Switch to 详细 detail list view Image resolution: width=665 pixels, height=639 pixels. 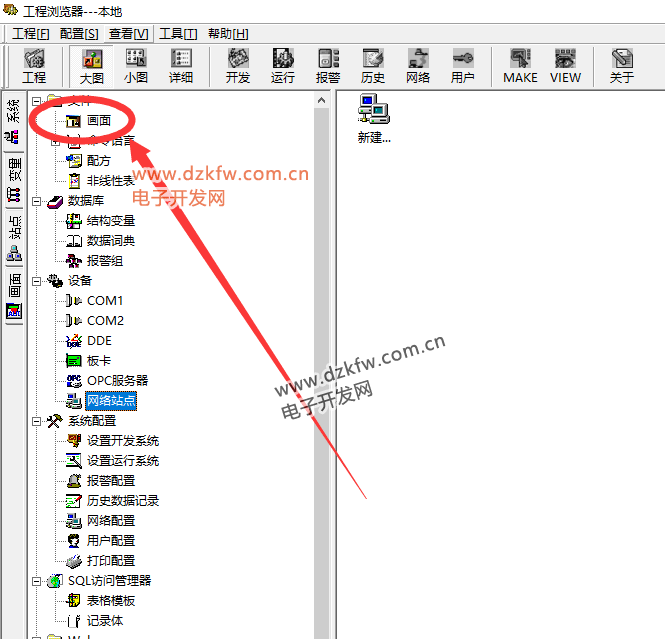[x=181, y=65]
